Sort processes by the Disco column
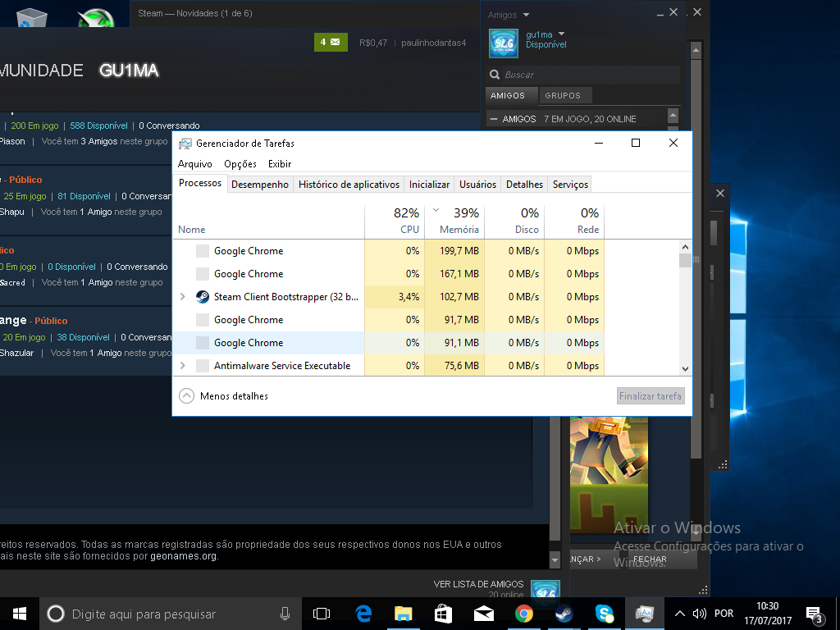 515,221
